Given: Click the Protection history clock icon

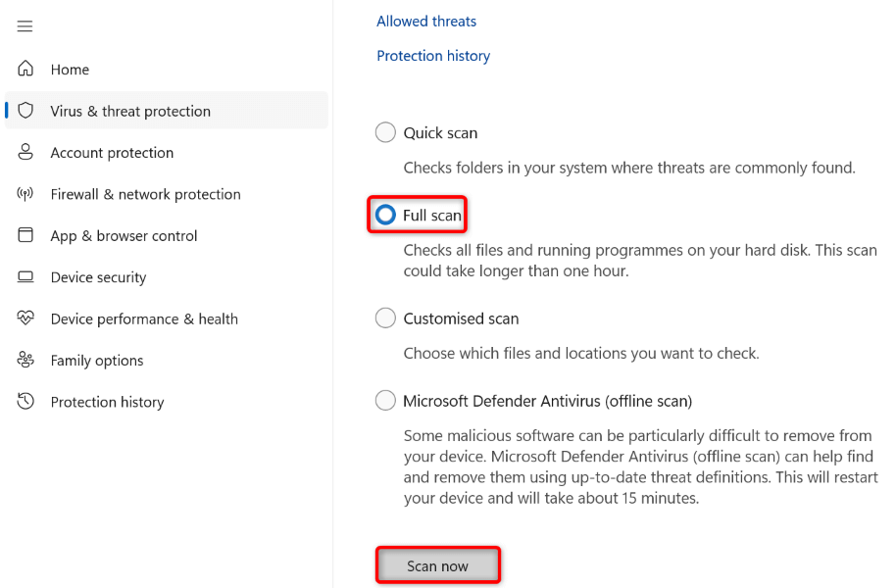Looking at the screenshot, I should pos(26,402).
